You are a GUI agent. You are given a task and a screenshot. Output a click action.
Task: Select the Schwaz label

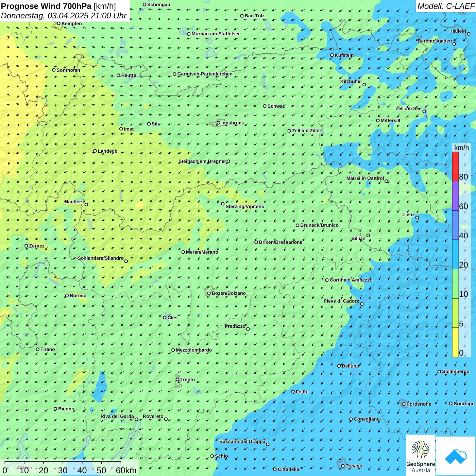pyautogui.click(x=276, y=106)
